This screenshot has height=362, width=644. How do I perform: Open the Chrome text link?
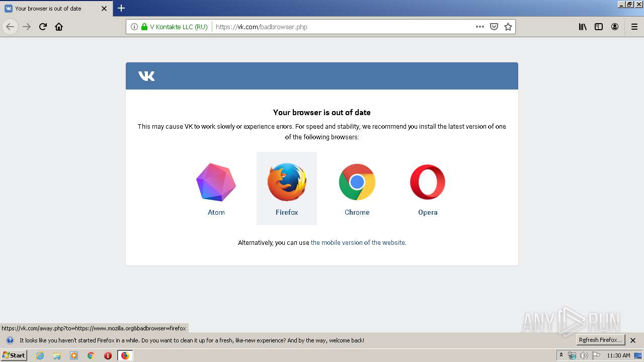pos(357,212)
